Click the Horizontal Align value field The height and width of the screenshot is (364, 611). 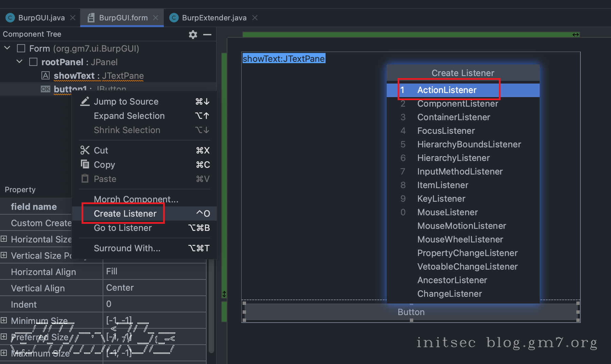154,272
